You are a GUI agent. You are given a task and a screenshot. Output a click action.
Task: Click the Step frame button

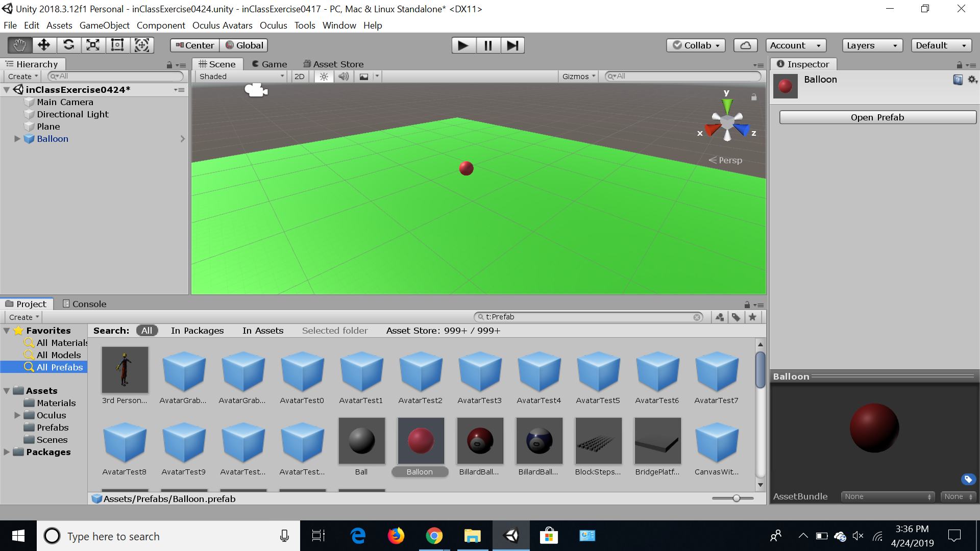tap(512, 45)
